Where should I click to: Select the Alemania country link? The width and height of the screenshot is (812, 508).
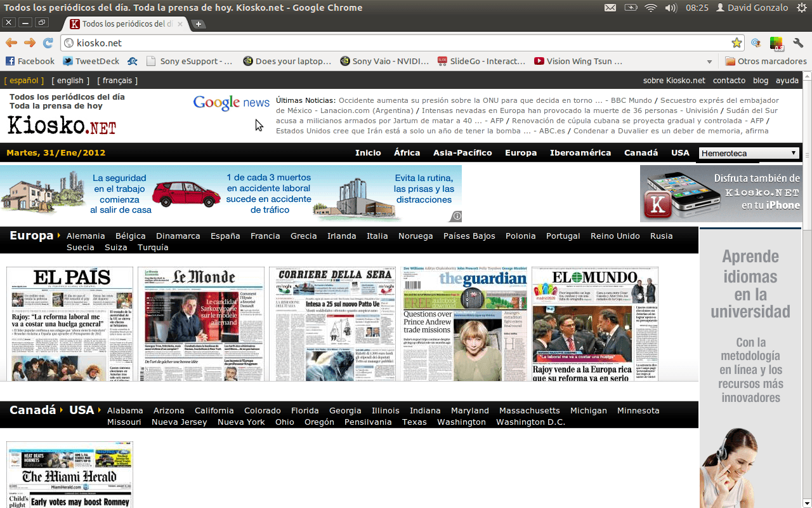pyautogui.click(x=86, y=236)
